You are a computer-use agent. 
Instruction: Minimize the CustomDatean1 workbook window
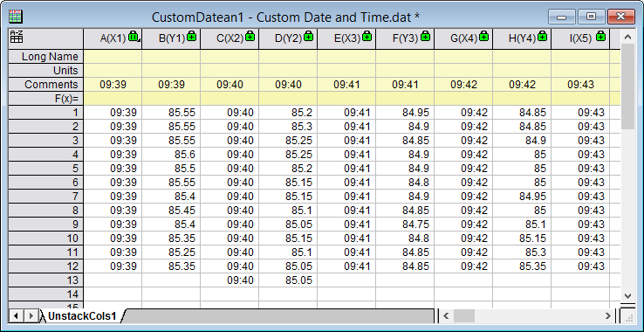[x=562, y=17]
